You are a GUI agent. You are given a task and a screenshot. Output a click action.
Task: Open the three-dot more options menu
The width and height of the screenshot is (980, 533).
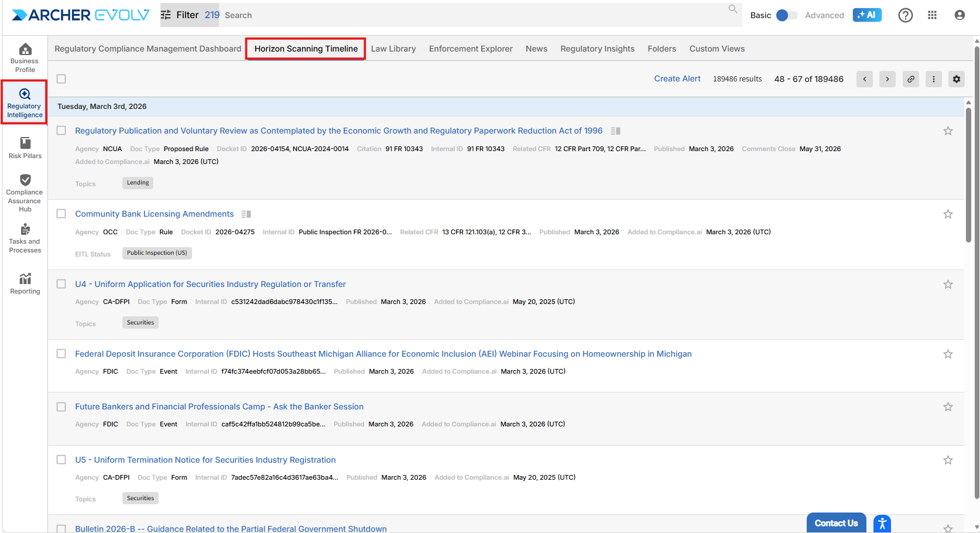(x=933, y=79)
